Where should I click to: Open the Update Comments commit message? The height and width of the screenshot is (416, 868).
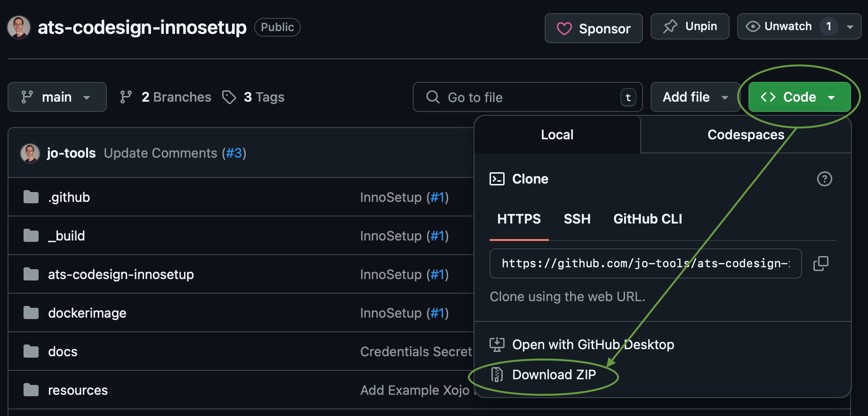[161, 153]
